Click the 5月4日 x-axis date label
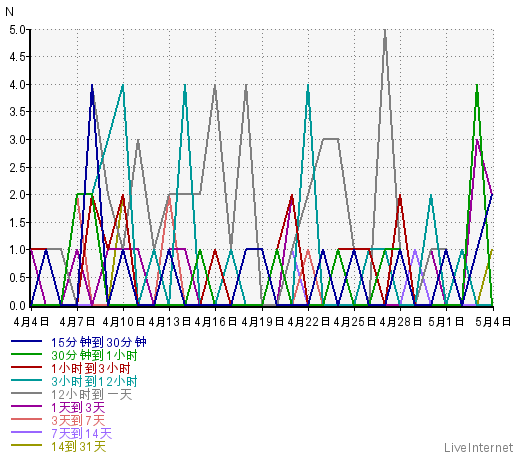520x457 pixels. pyautogui.click(x=493, y=322)
